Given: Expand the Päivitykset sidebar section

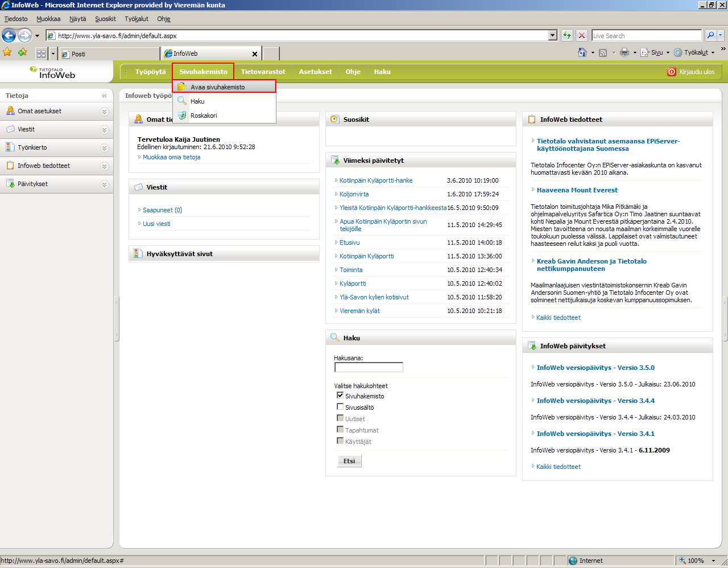Looking at the screenshot, I should point(104,184).
